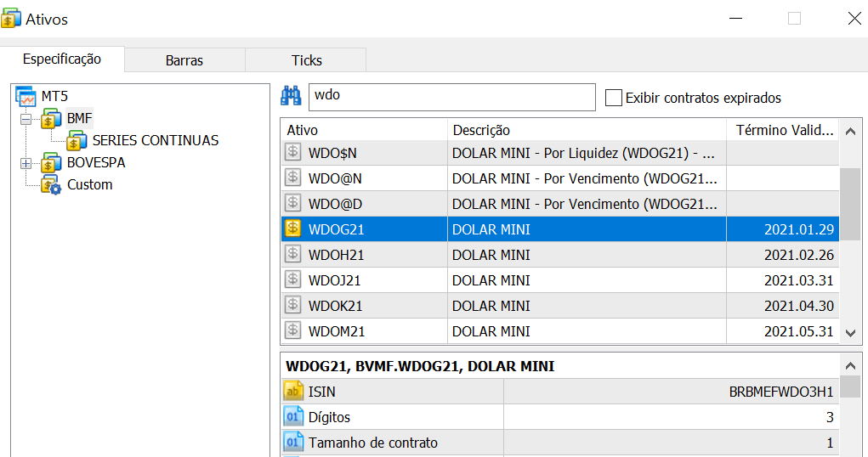The image size is (868, 457).
Task: Click the ISIN value BRBMEFWDO3H1
Action: tap(781, 392)
